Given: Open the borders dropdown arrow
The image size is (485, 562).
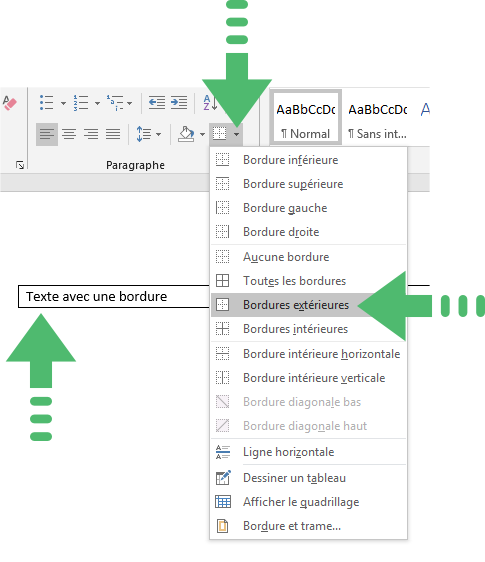Looking at the screenshot, I should click(x=237, y=135).
